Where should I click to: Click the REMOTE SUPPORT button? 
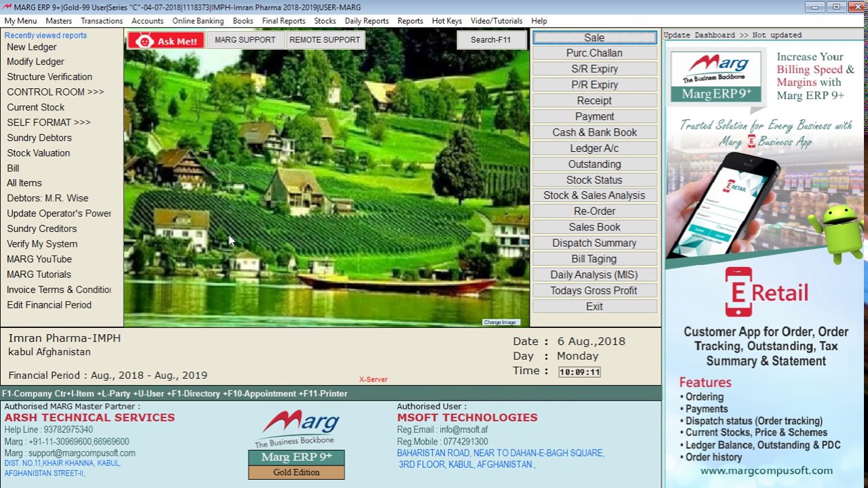(325, 40)
